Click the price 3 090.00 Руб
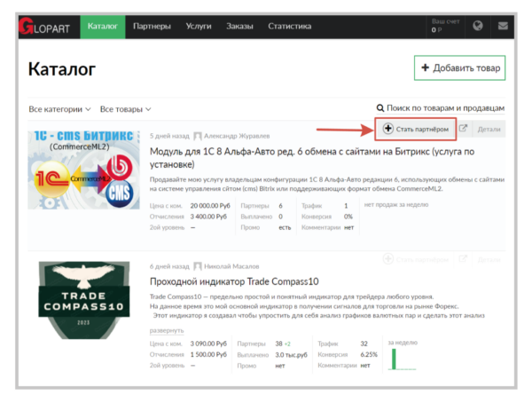This screenshot has height=403, width=532. (x=208, y=344)
